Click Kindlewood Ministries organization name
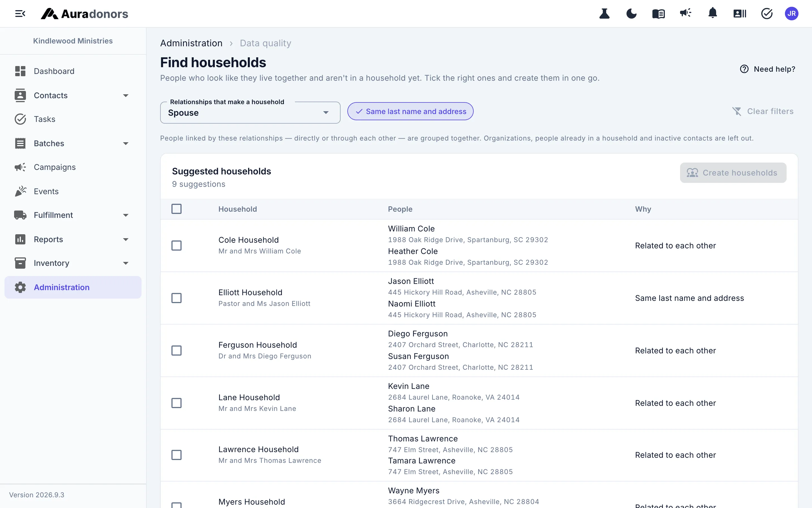This screenshot has height=508, width=812. pyautogui.click(x=73, y=41)
